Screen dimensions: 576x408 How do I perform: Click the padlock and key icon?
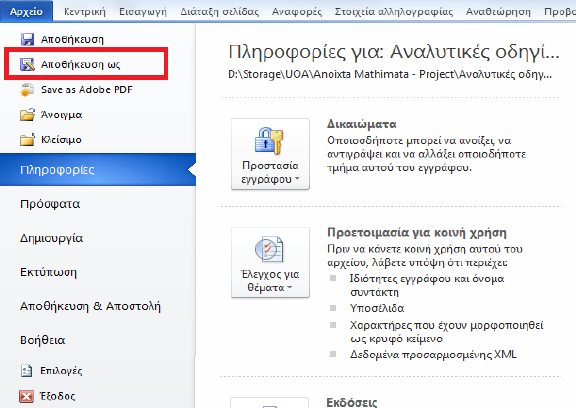click(269, 141)
